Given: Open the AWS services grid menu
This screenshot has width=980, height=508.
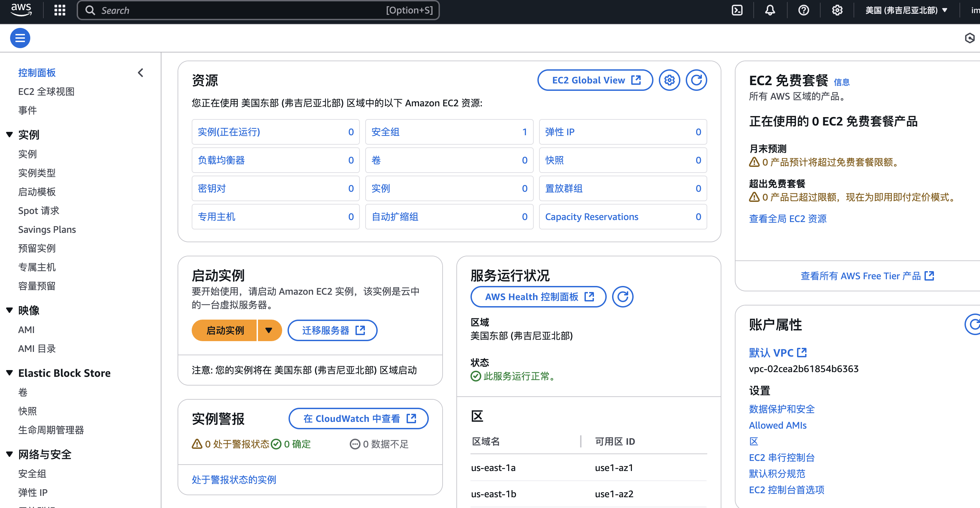Looking at the screenshot, I should pos(60,10).
